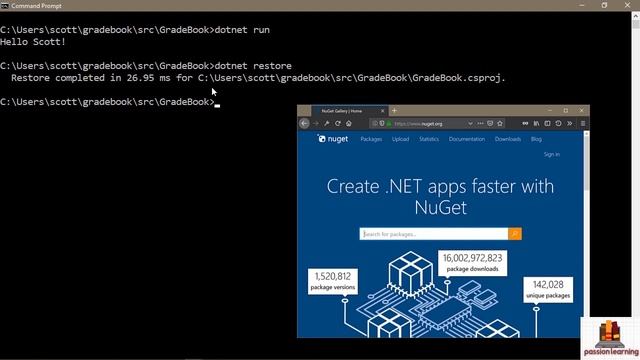Open the wrench developer tools icon

[x=327, y=123]
